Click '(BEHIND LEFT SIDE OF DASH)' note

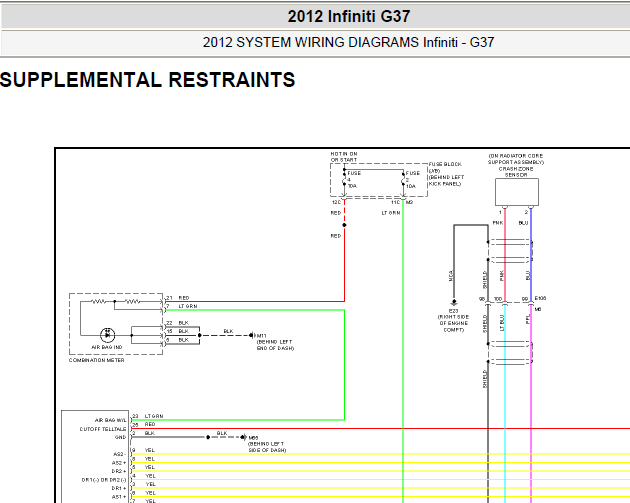click(x=267, y=447)
